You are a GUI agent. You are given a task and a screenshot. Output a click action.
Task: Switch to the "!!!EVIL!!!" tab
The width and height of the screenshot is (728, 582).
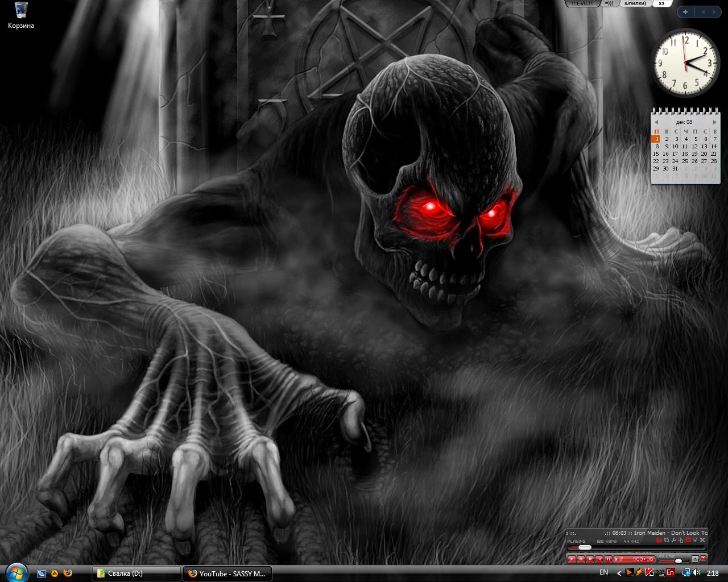(x=584, y=3)
